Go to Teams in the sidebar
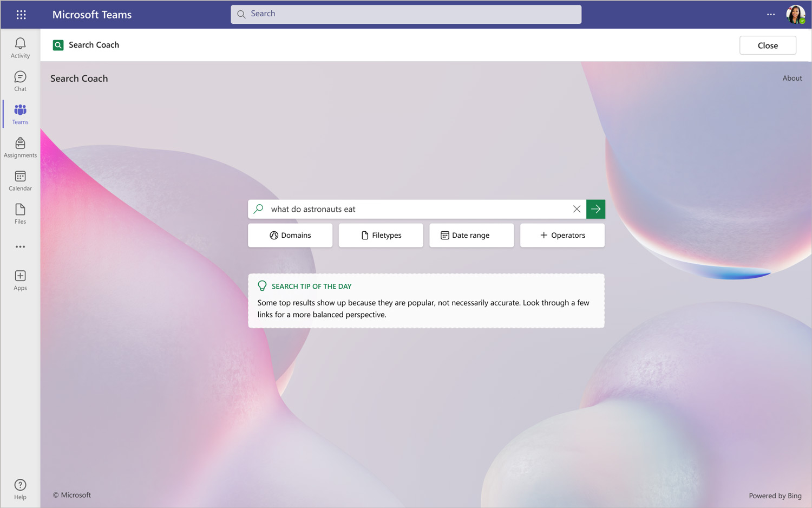Viewport: 812px width, 508px height. coord(20,114)
